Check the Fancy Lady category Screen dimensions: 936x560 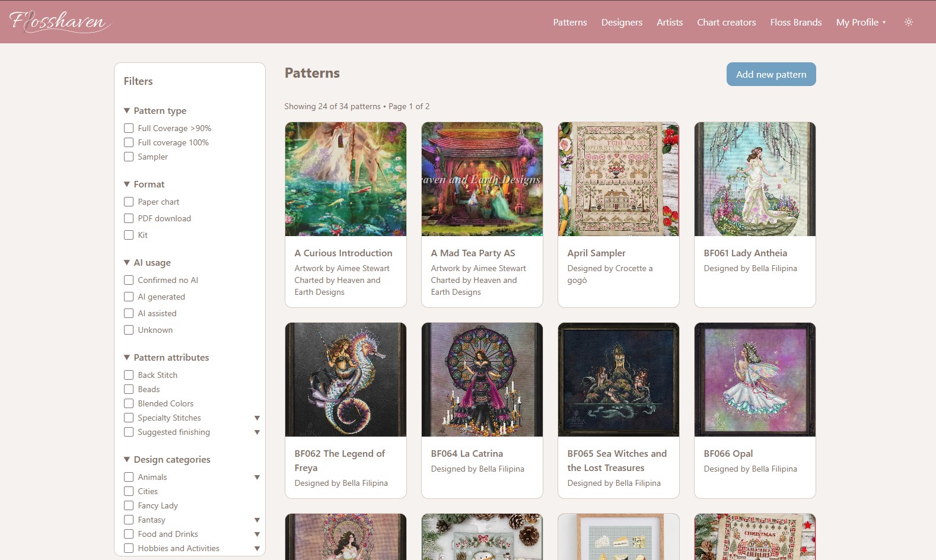129,505
